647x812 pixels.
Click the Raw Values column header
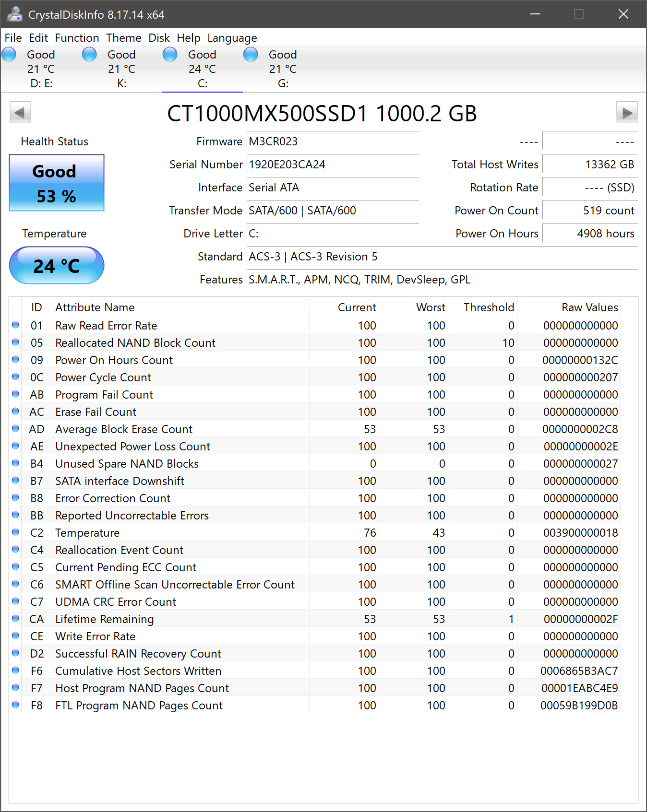pos(569,307)
